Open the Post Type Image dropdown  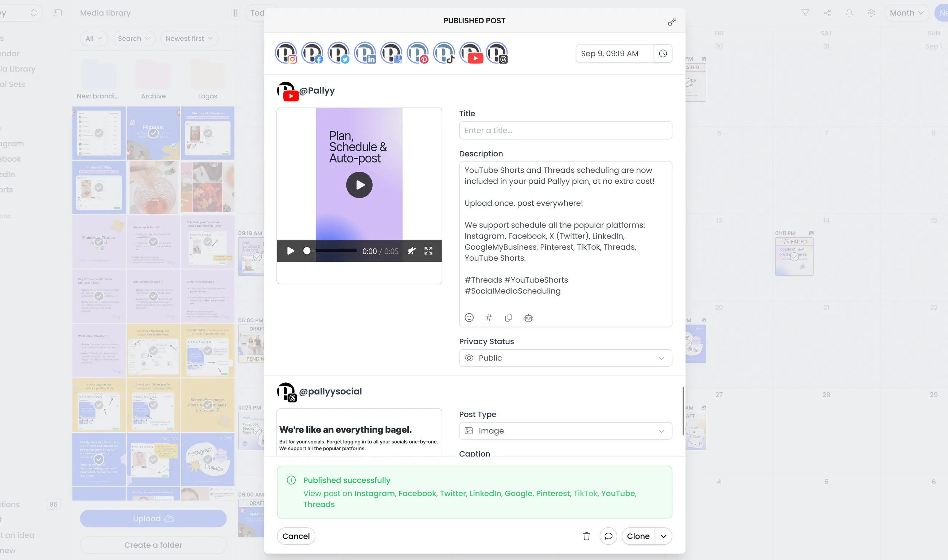tap(565, 431)
